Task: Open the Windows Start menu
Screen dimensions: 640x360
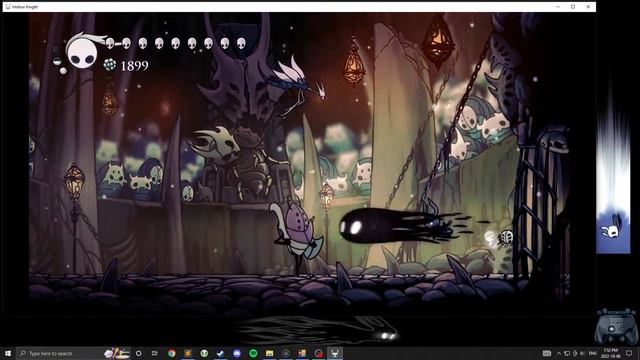Action: point(8,353)
